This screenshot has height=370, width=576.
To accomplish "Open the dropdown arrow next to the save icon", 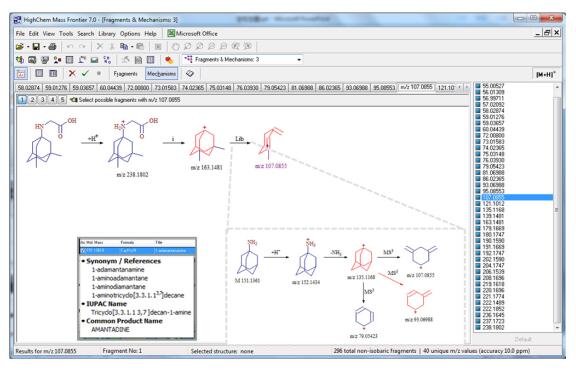I will (x=44, y=47).
